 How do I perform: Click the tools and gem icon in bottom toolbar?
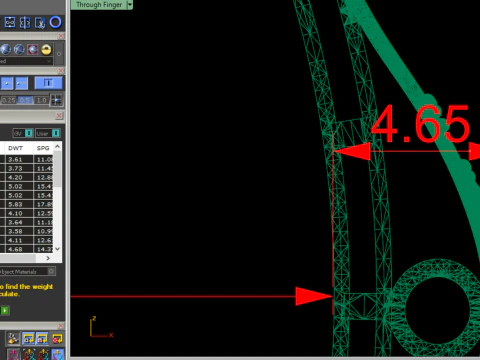tap(13, 338)
